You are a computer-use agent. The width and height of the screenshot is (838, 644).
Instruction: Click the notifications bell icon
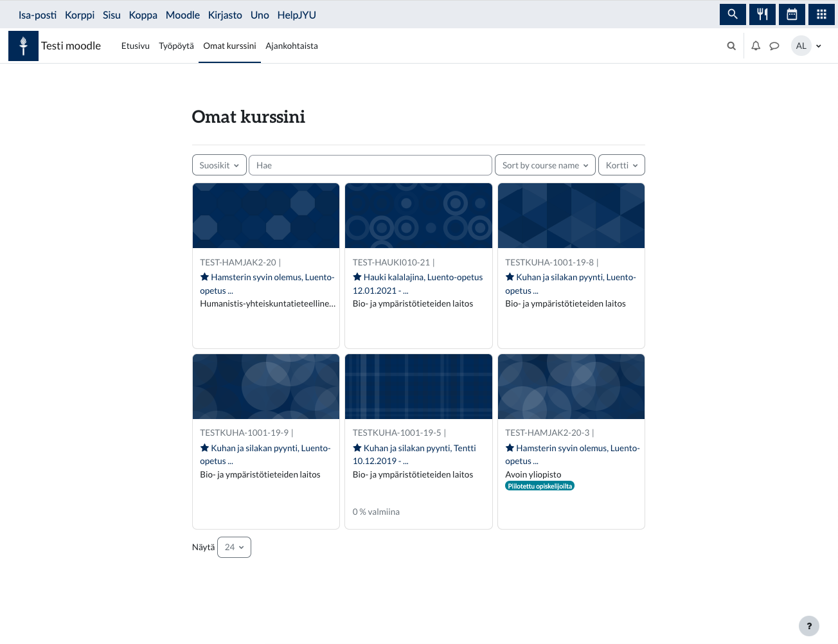click(756, 46)
